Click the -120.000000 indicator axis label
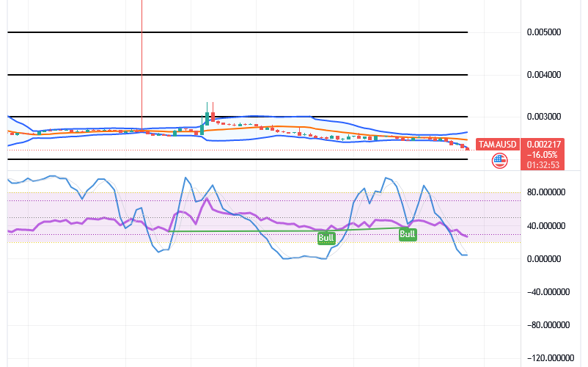The height and width of the screenshot is (367, 588). [x=550, y=358]
